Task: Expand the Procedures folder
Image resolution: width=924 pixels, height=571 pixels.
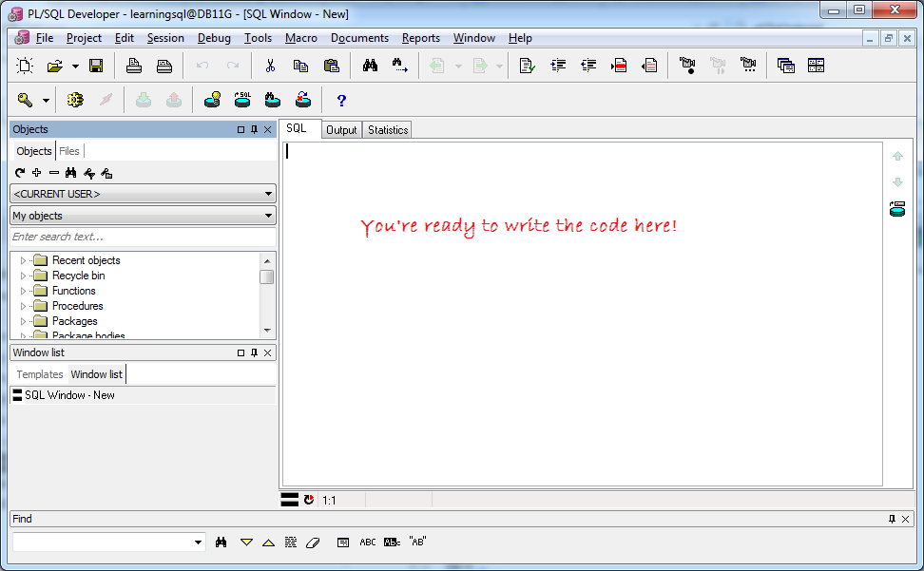Action: 23,306
